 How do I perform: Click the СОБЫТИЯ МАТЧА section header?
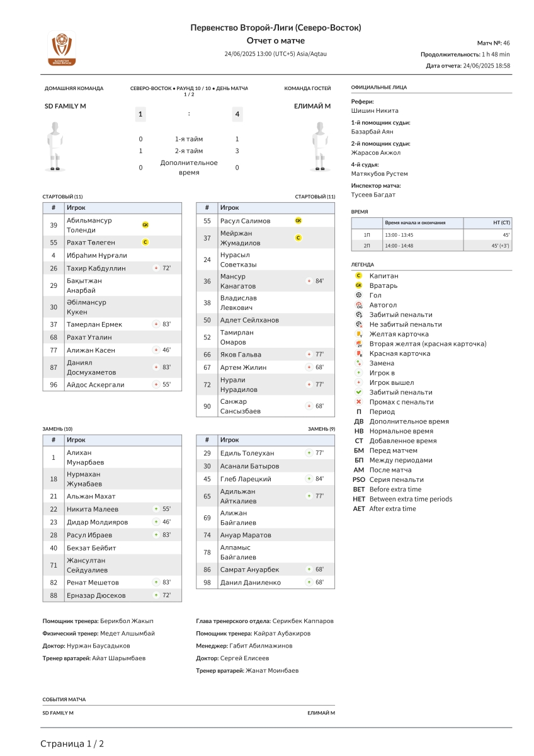click(64, 699)
